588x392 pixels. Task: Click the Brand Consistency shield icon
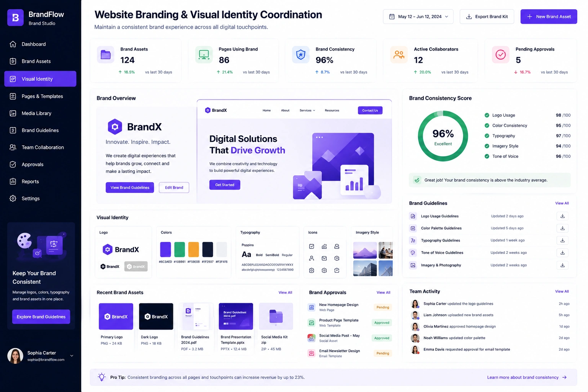pyautogui.click(x=301, y=55)
